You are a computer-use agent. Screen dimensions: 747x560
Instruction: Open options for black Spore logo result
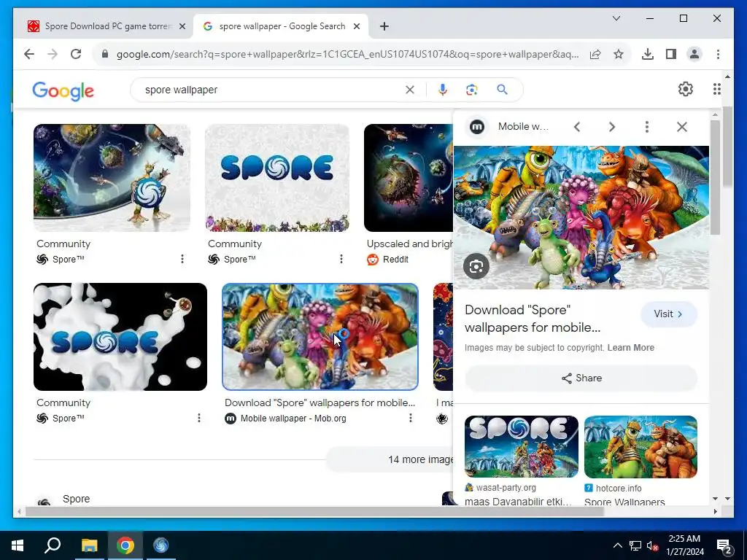(x=198, y=418)
